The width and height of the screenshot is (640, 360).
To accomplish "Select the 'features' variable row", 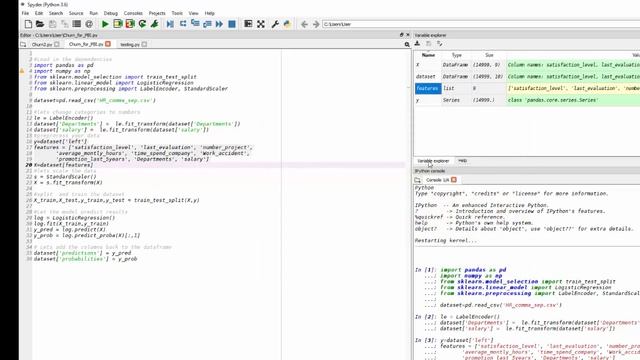I will click(x=527, y=88).
